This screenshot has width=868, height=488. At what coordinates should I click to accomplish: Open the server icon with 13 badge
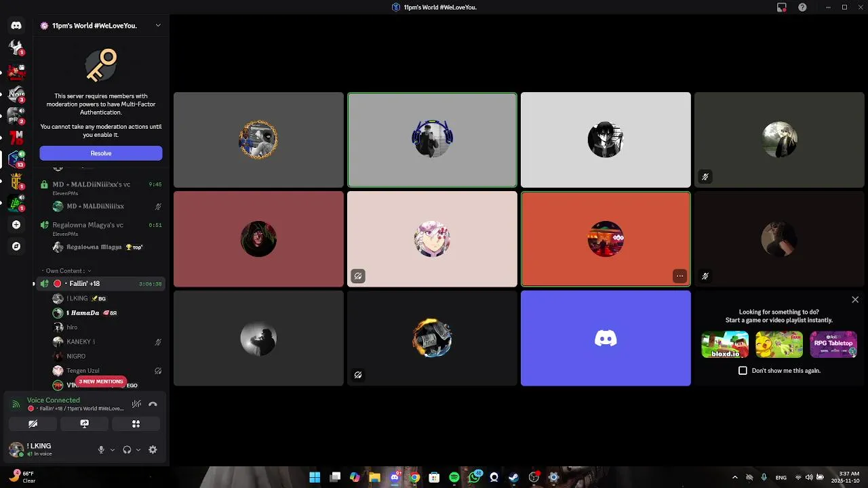(16, 159)
